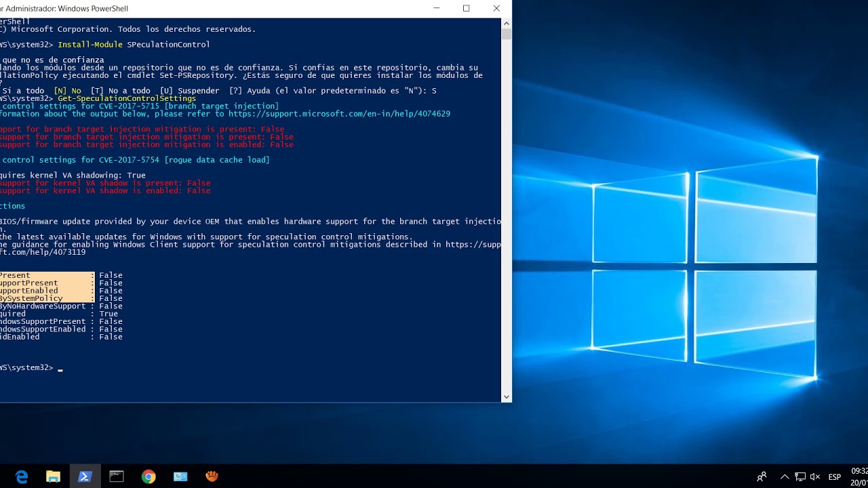The image size is (868, 488).
Task: Click the idEnabled : False row
Action: 61,337
